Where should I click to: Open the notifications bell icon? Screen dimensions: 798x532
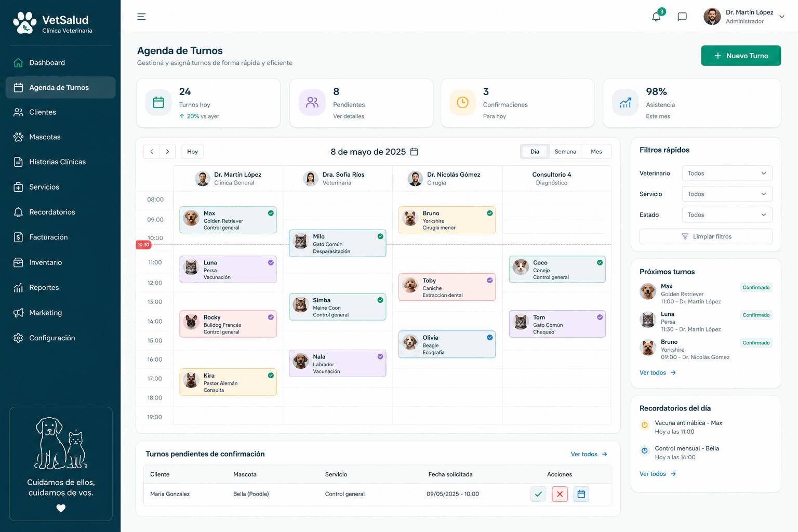(x=656, y=17)
